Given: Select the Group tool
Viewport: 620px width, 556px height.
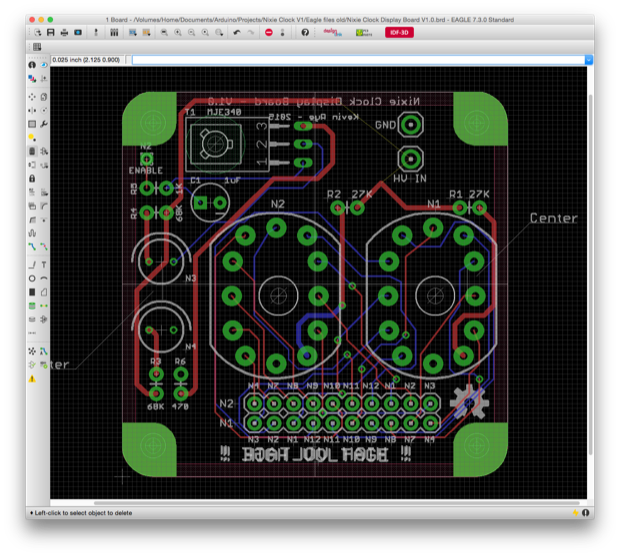Looking at the screenshot, I should 32,124.
